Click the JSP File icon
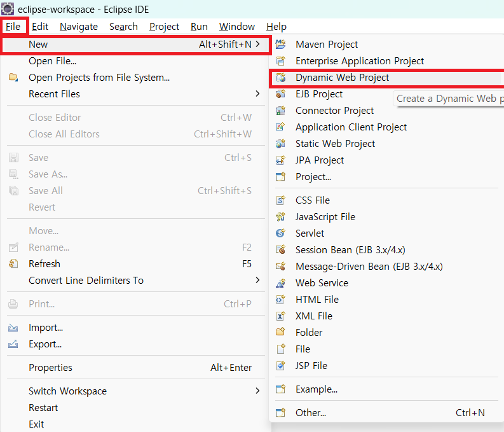The image size is (504, 432). (x=281, y=366)
